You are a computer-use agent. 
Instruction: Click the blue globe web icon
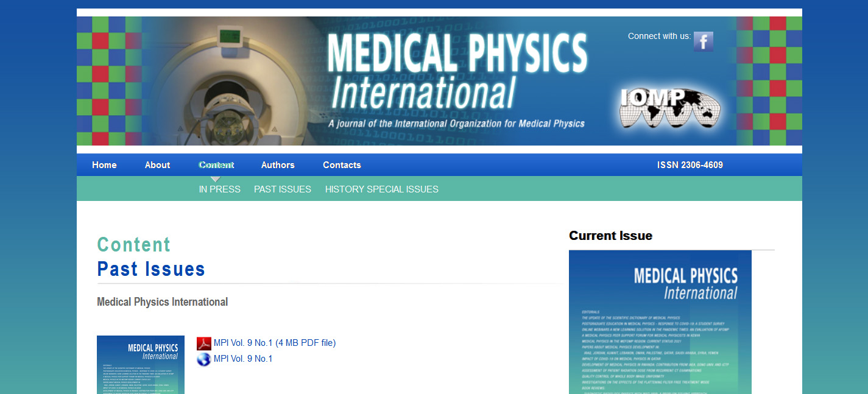click(x=203, y=359)
